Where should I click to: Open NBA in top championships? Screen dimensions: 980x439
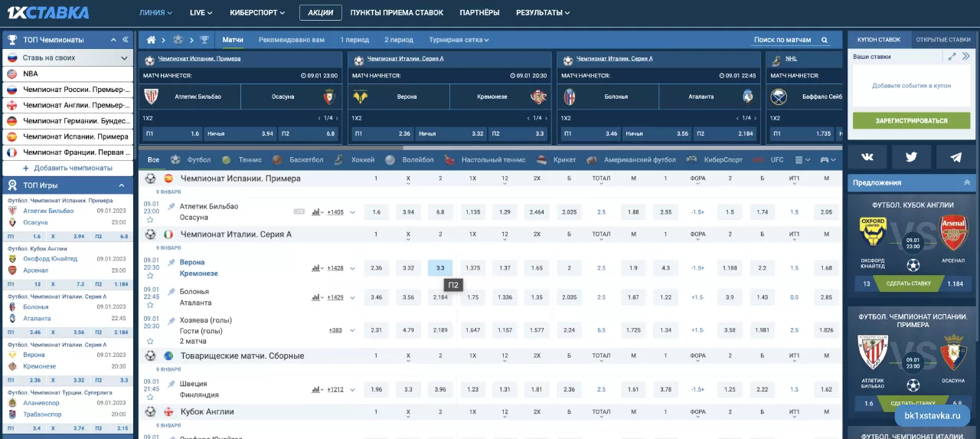pyautogui.click(x=68, y=74)
